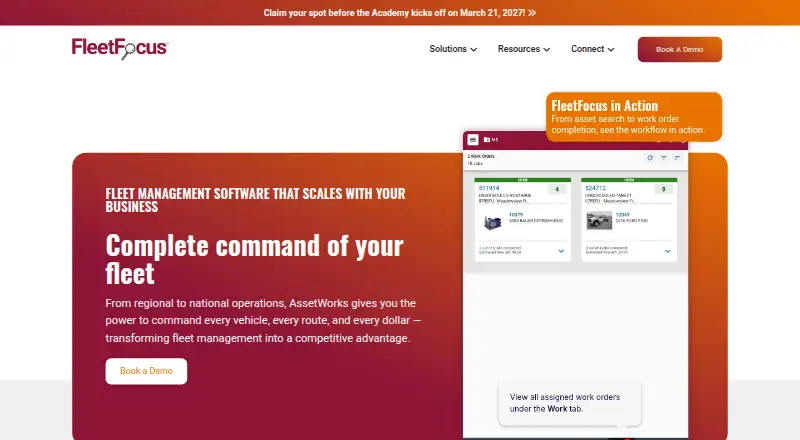Click the white Book a Demo hero button
This screenshot has width=800, height=440.
tap(146, 371)
